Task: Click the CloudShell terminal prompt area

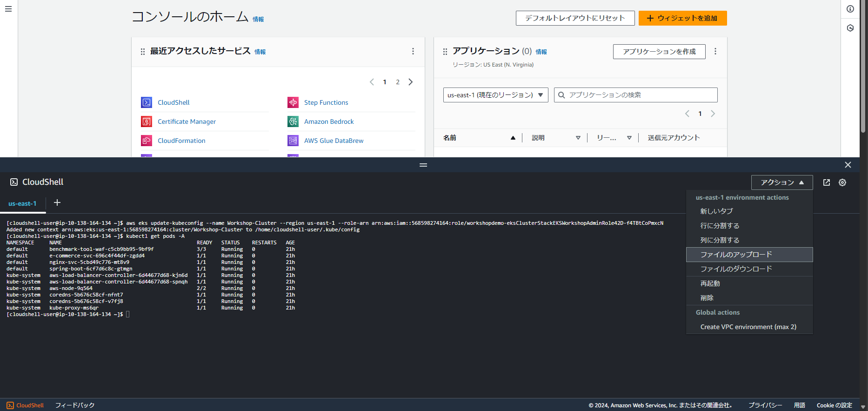Action: (128, 315)
